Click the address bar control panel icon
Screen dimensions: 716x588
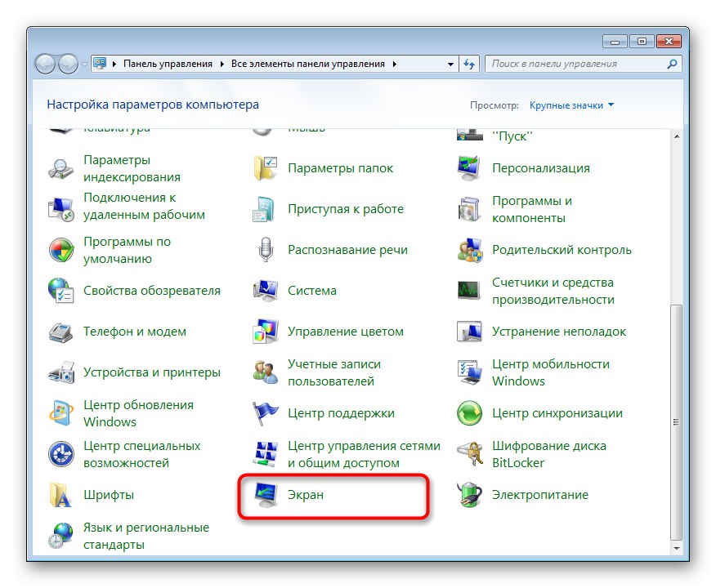pyautogui.click(x=100, y=64)
